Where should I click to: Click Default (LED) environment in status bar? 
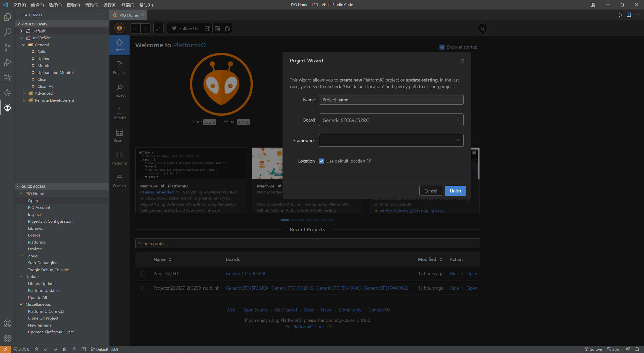click(104, 349)
